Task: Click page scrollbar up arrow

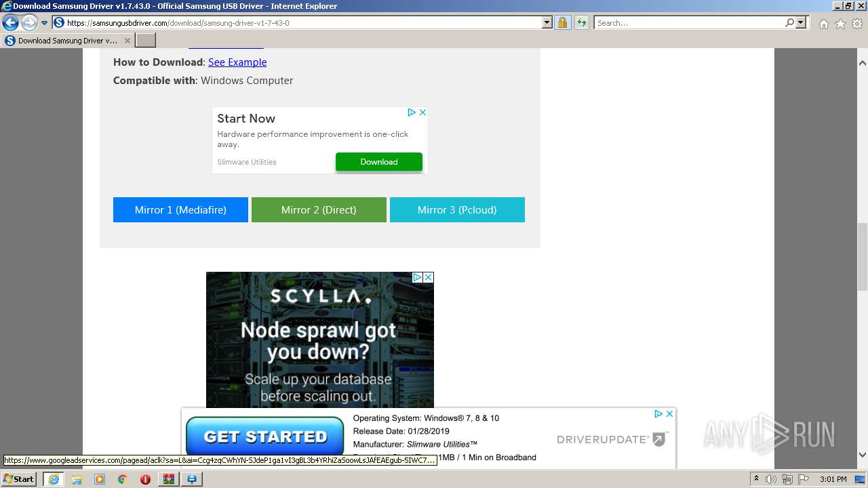Action: point(863,63)
